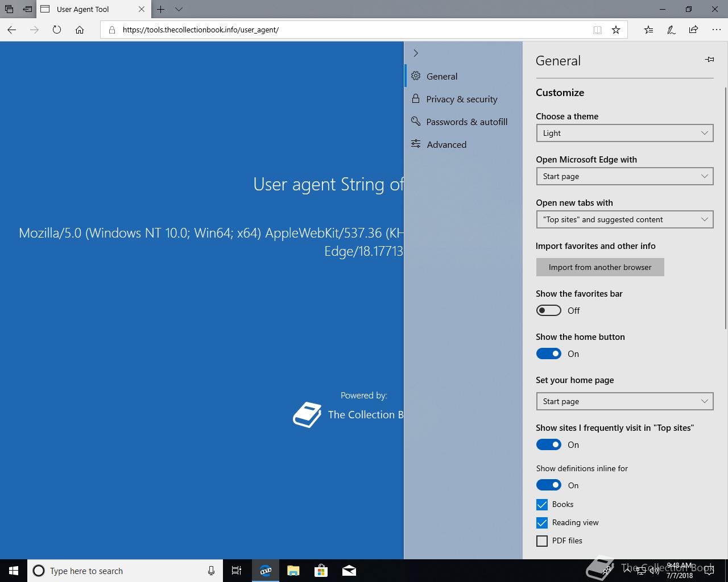The width and height of the screenshot is (728, 582).
Task: Click the taskbar volume icon
Action: pyautogui.click(x=654, y=571)
